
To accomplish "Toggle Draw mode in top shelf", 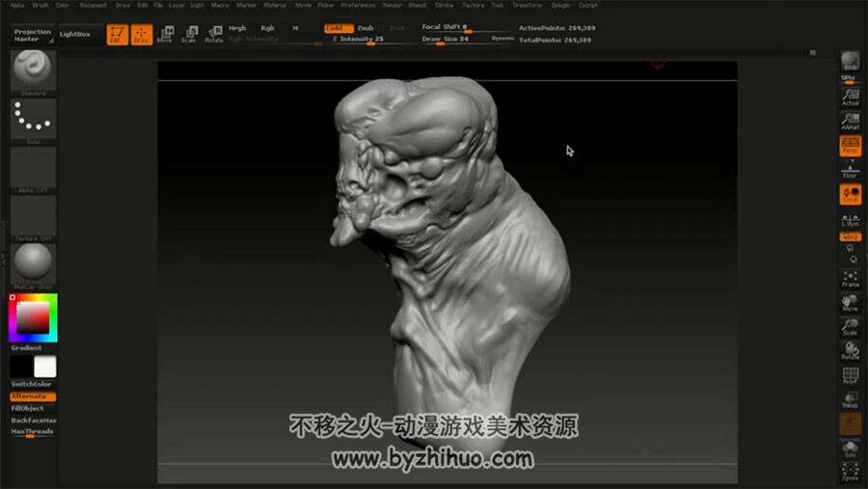I will click(141, 35).
